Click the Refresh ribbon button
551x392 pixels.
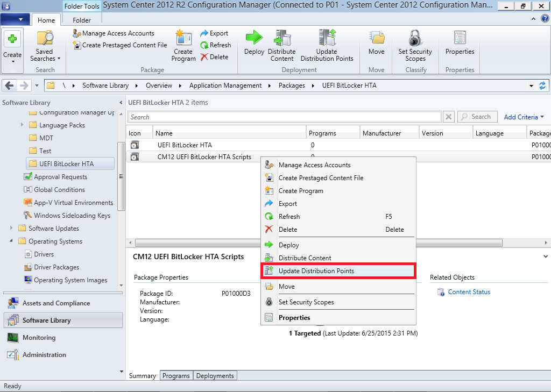(215, 45)
